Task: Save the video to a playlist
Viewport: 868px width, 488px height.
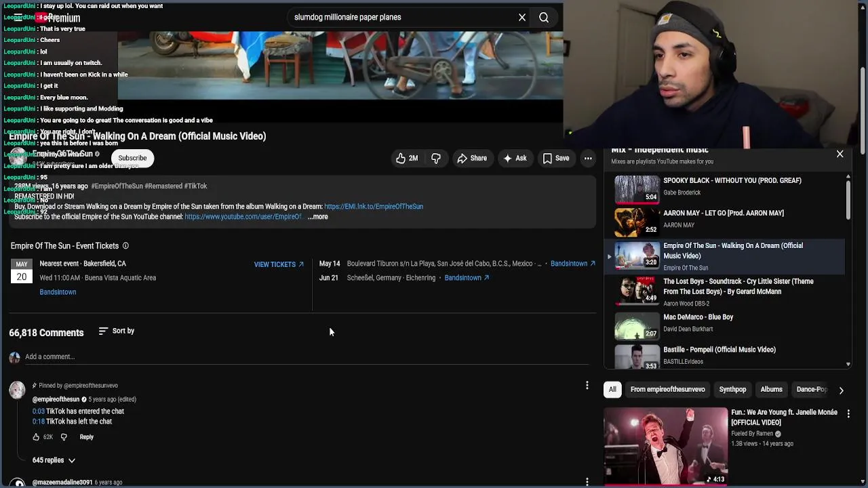Action: (x=556, y=158)
